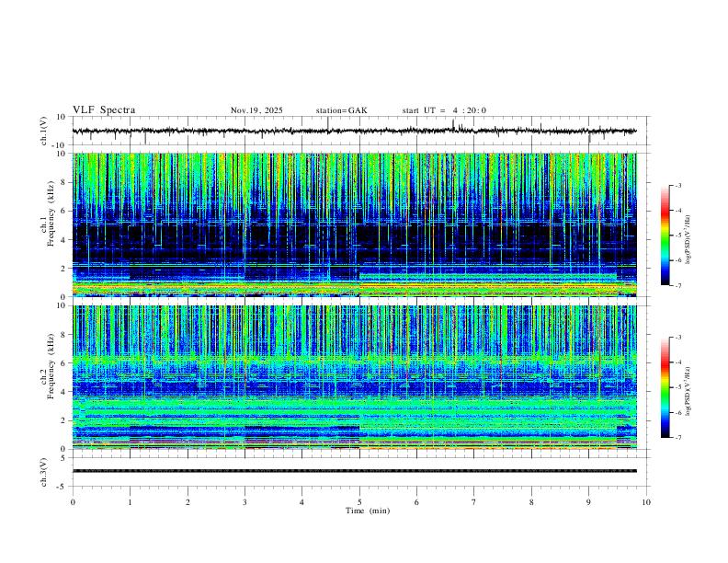Click time axis tick label "2"
Image resolution: width=728 pixels, height=563 pixels.
coord(188,502)
